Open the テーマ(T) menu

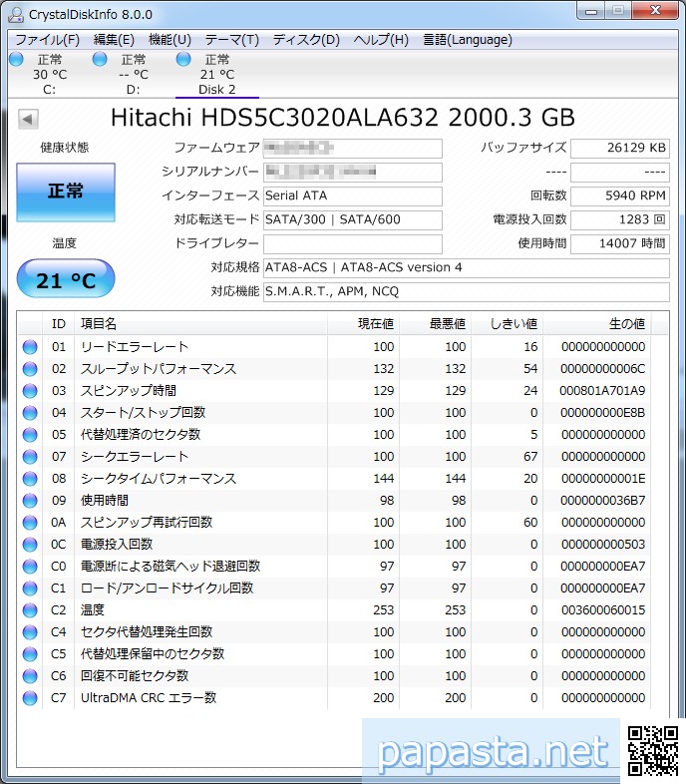(x=231, y=40)
